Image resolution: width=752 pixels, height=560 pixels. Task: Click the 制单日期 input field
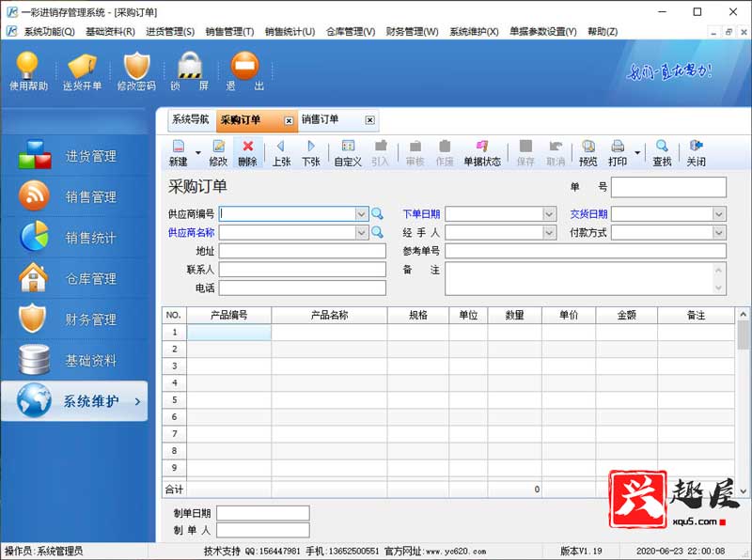263,513
